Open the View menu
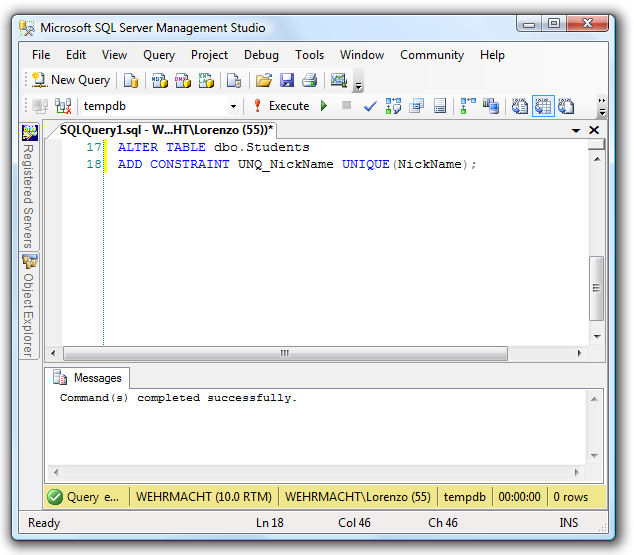Screen dimensions: 634x555 coord(114,55)
